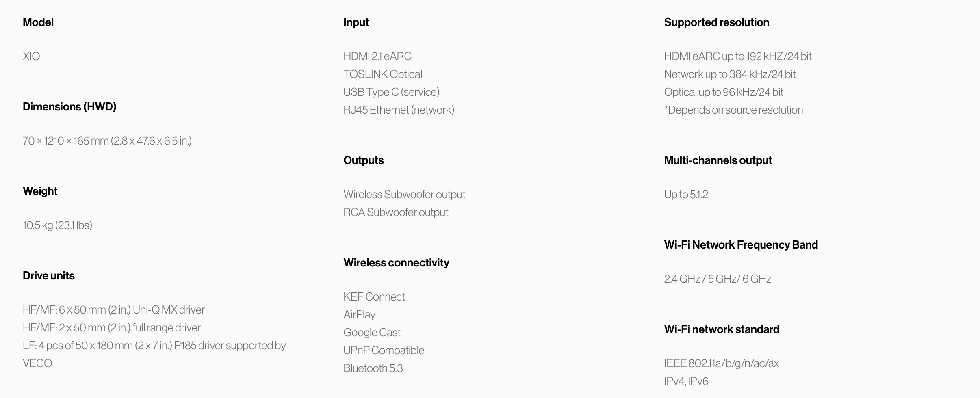980x398 pixels.
Task: Click the Dimensions (HWD) heading
Action: (69, 107)
